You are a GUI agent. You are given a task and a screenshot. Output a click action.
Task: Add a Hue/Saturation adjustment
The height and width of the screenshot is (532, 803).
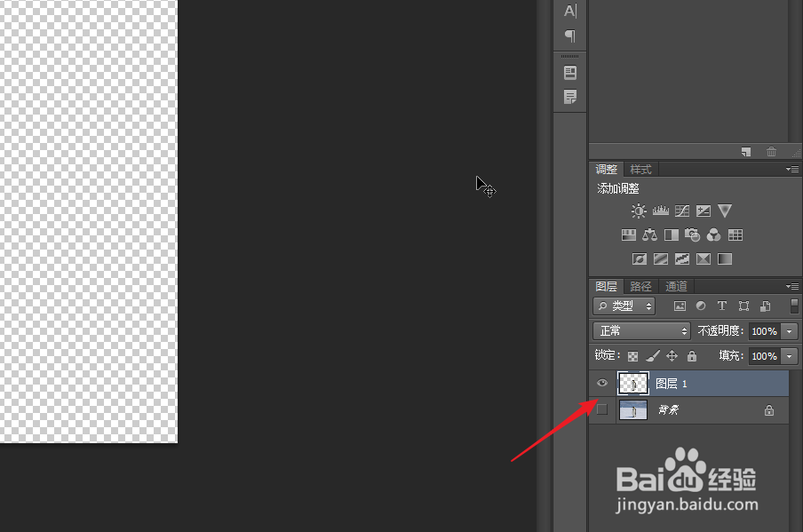(x=628, y=235)
